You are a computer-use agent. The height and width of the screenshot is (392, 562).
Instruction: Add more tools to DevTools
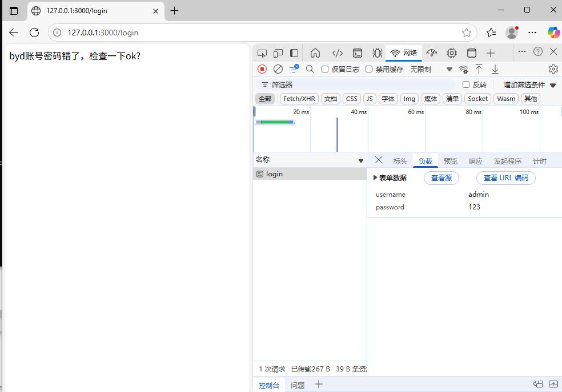[x=490, y=53]
